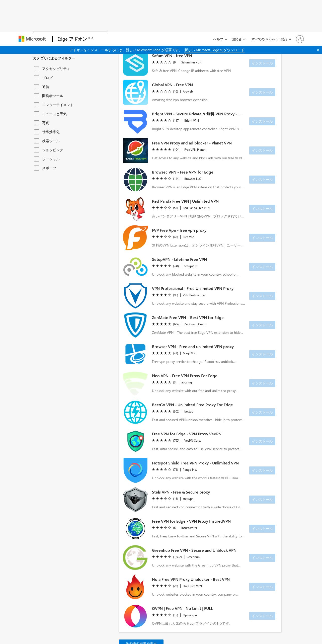Open Free VPN Proxy and ad blocker title
Image resolution: width=322 pixels, height=644 pixels.
tap(192, 143)
